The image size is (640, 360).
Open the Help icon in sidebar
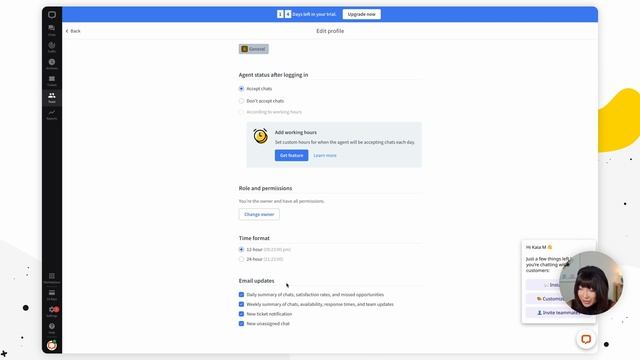pyautogui.click(x=52, y=328)
